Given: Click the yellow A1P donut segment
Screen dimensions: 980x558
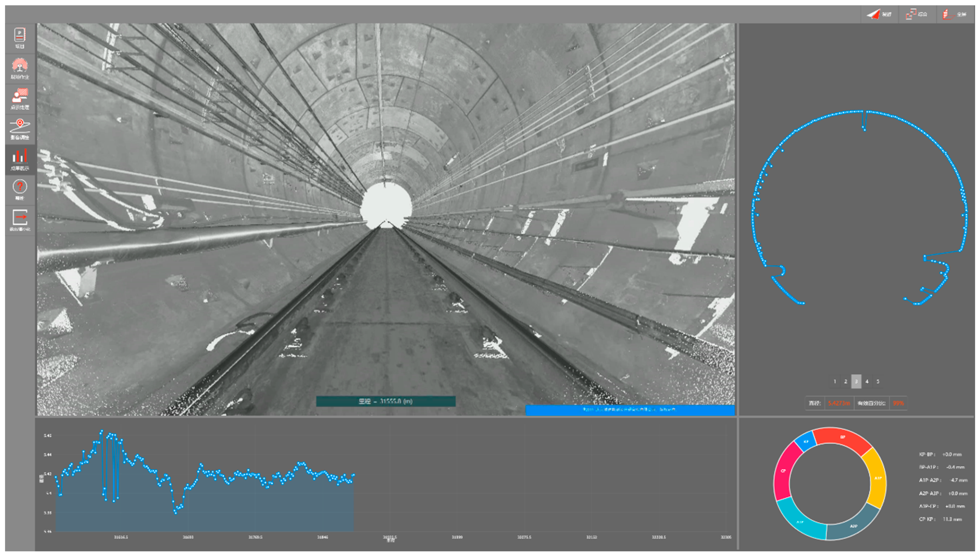Looking at the screenshot, I should pos(877,478).
